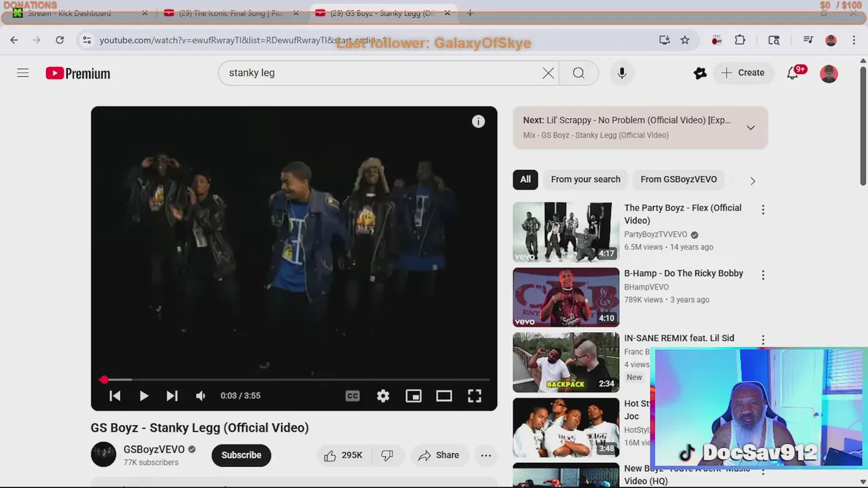
Task: Switch to The Iconic Final Song tab
Action: [232, 13]
